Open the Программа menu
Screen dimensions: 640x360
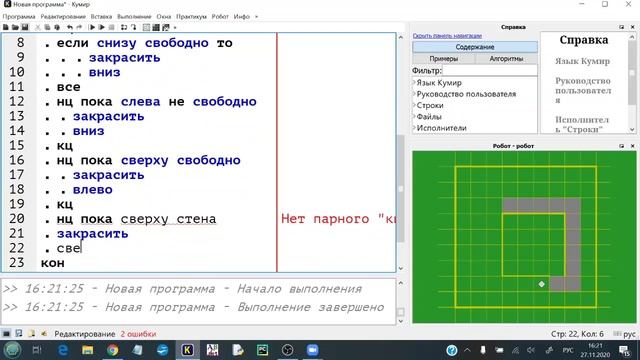coord(19,17)
